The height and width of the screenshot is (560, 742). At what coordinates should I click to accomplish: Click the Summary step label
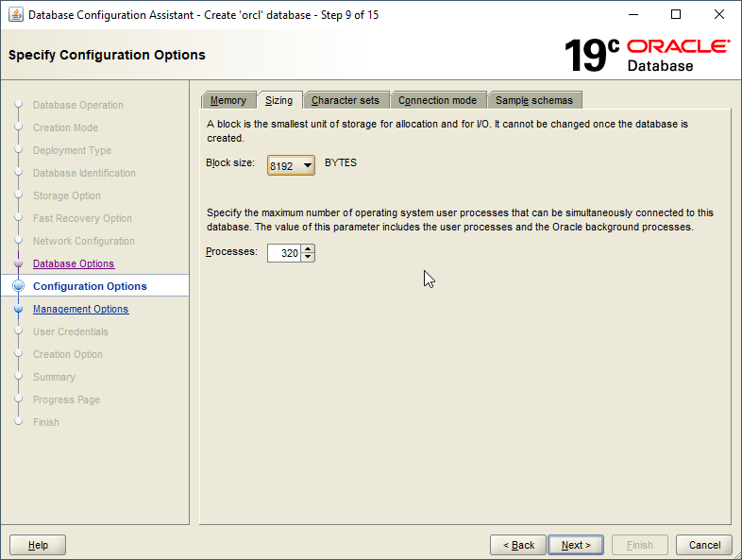click(x=54, y=378)
